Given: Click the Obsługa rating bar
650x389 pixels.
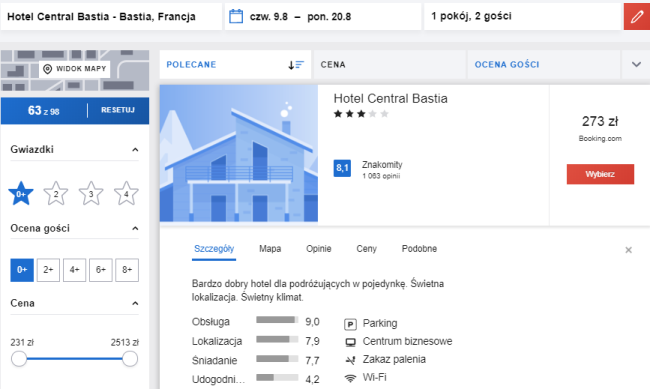Looking at the screenshot, I should click(277, 320).
